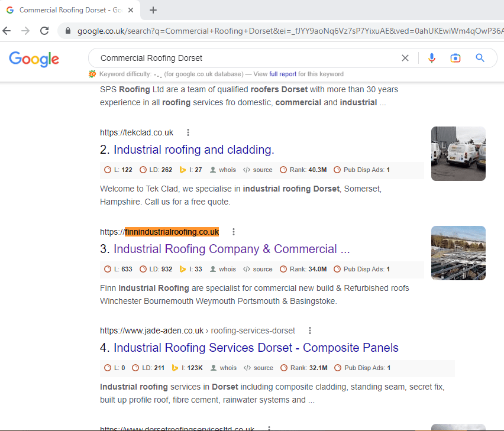Open more options for finnindustrialroofing result

point(234,232)
